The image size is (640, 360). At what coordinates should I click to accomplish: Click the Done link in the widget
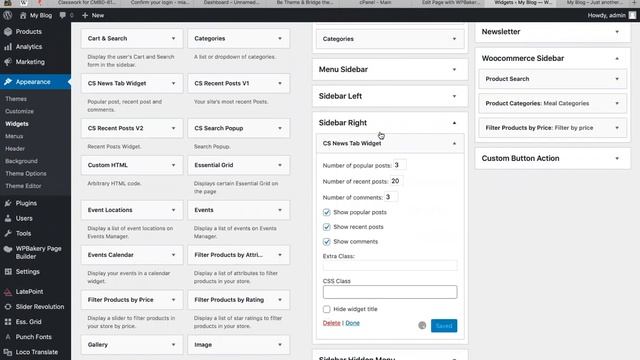tap(353, 323)
